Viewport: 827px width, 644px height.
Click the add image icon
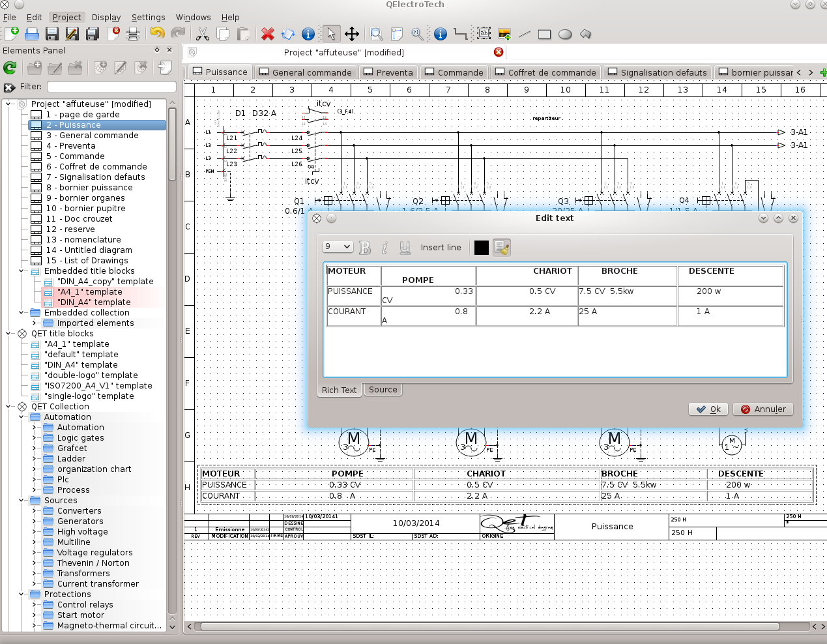tap(504, 34)
